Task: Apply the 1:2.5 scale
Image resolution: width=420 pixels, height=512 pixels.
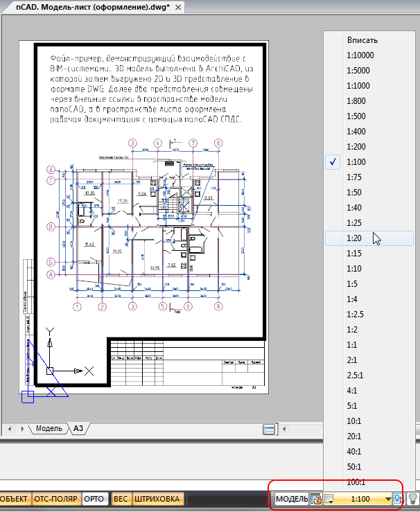Action: click(x=369, y=315)
